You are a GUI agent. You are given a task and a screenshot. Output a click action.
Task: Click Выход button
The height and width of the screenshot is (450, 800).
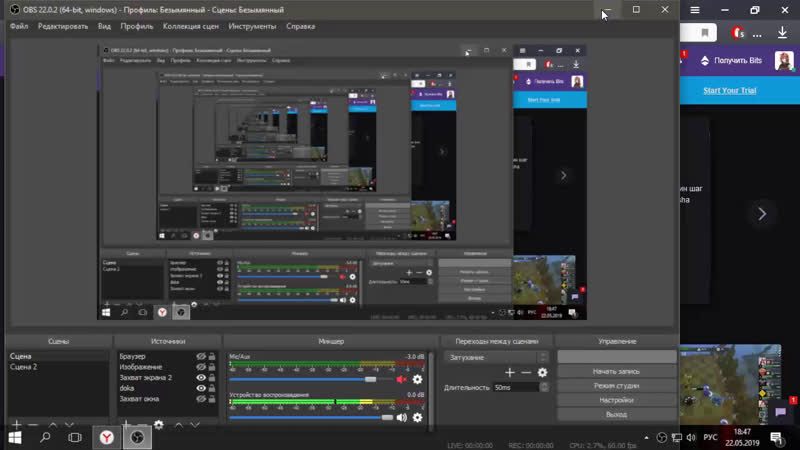[x=616, y=414]
